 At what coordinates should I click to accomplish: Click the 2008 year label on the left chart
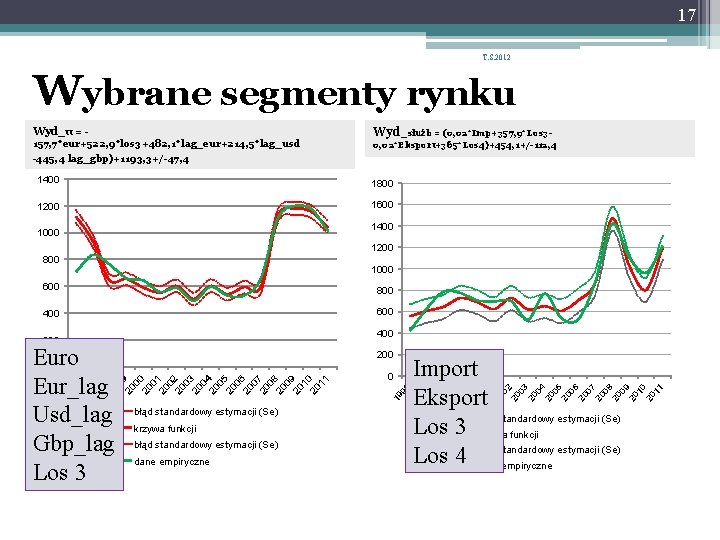coord(269,385)
